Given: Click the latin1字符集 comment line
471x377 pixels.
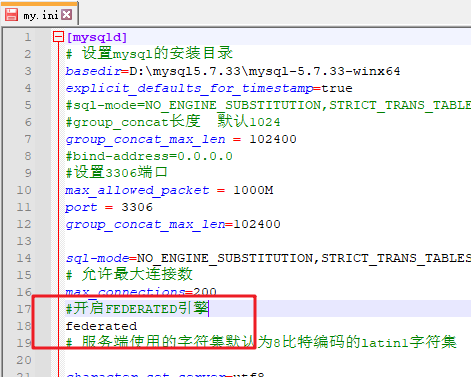Looking at the screenshot, I should click(x=261, y=342).
